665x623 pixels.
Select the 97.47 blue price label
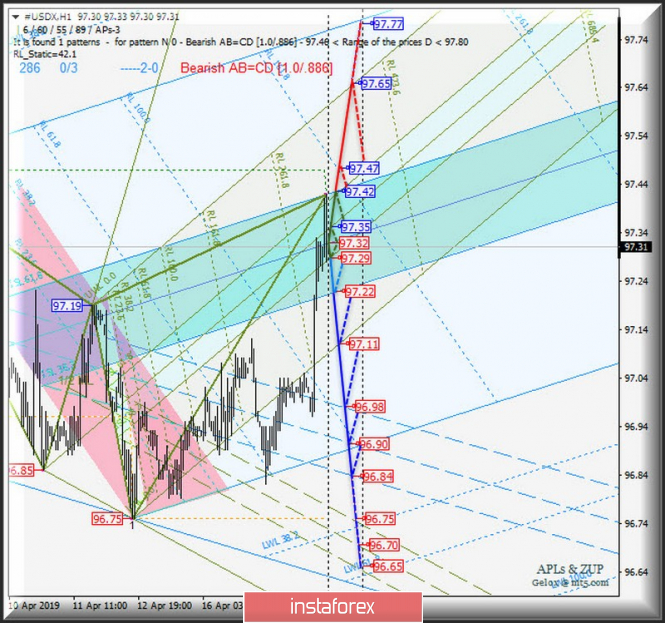tap(364, 168)
